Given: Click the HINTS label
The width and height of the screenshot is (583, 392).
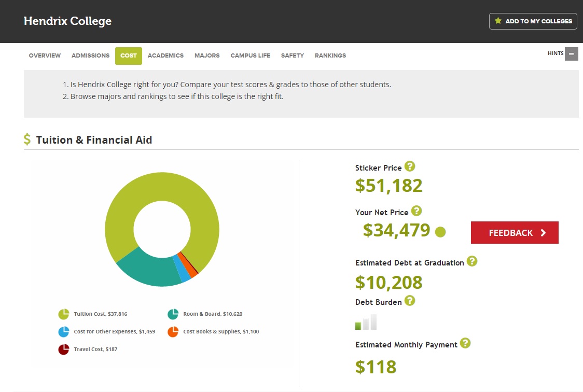Looking at the screenshot, I should tap(556, 53).
